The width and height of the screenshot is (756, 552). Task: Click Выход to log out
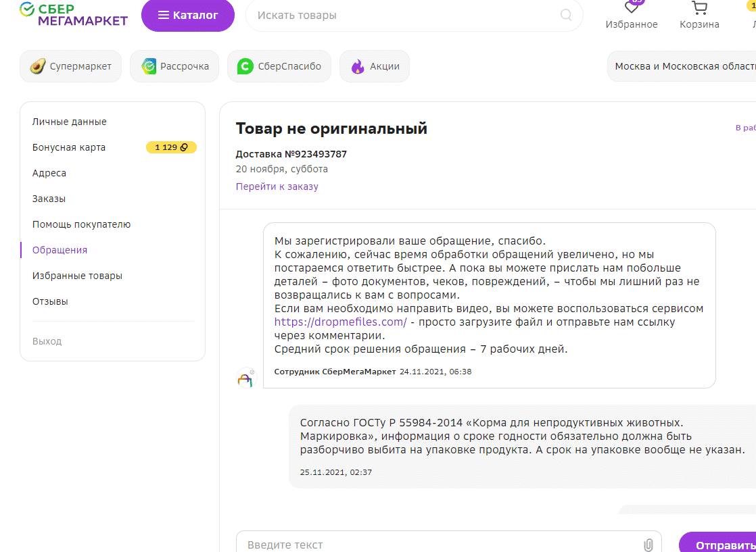click(x=47, y=341)
